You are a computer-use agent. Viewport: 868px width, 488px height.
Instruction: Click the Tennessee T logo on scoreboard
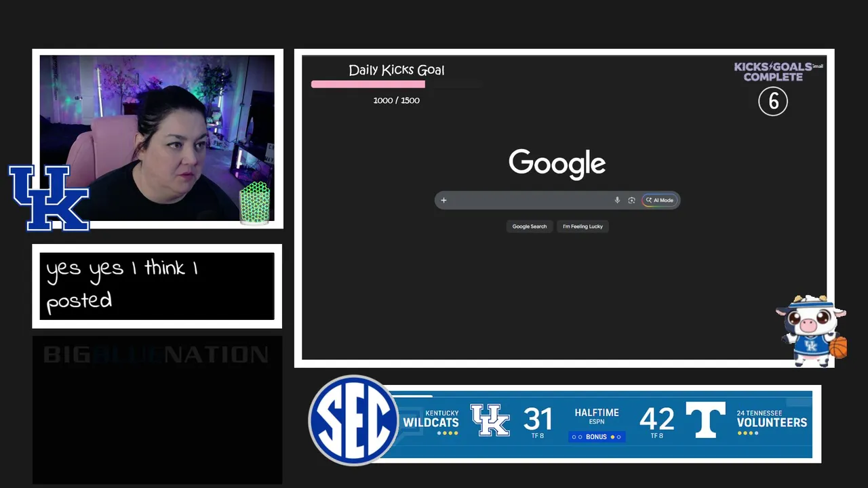click(705, 420)
